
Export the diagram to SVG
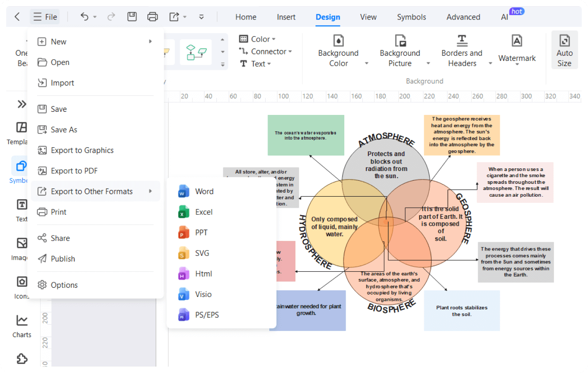221,253
